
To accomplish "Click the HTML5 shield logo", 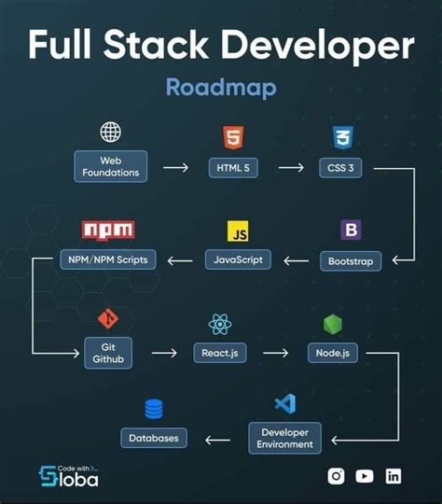I will coord(233,137).
